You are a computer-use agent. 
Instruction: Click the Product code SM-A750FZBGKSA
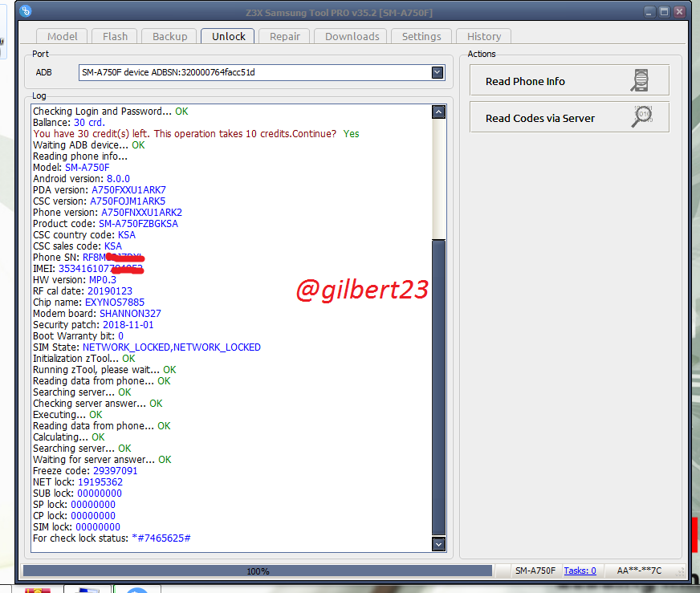coord(138,224)
